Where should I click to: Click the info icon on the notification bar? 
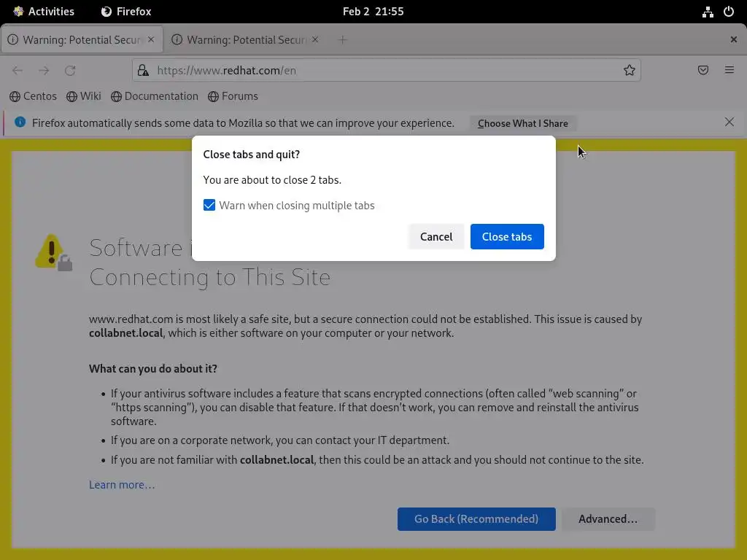click(x=20, y=122)
